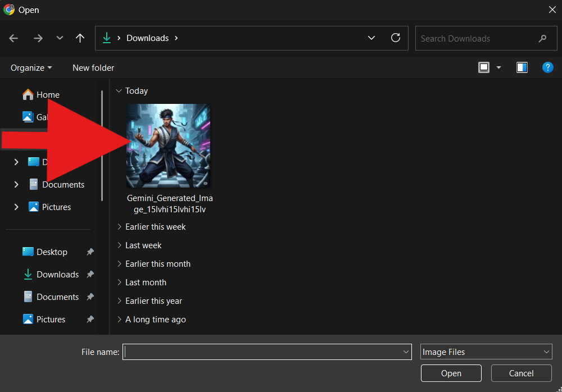Image resolution: width=562 pixels, height=392 pixels.
Task: Click New folder
Action: pyautogui.click(x=93, y=68)
